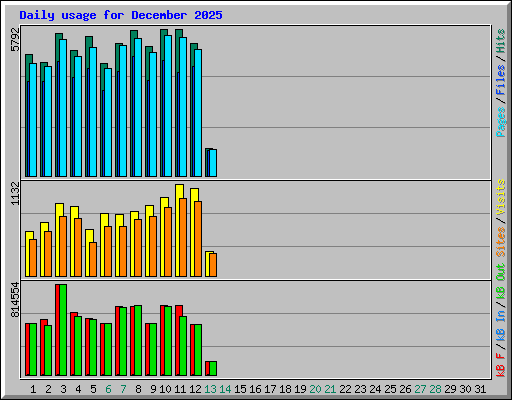Click the cyan Pages bar for day 10
Viewport: 512px width, 400px height.
click(x=168, y=106)
